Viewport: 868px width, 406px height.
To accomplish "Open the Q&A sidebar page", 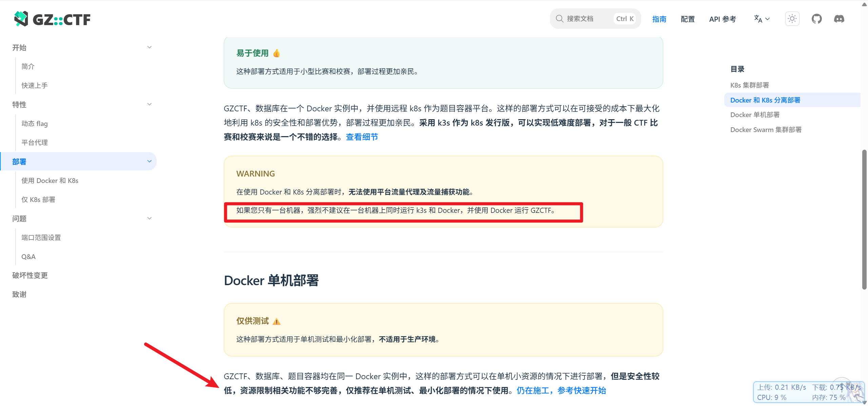I will [28, 257].
